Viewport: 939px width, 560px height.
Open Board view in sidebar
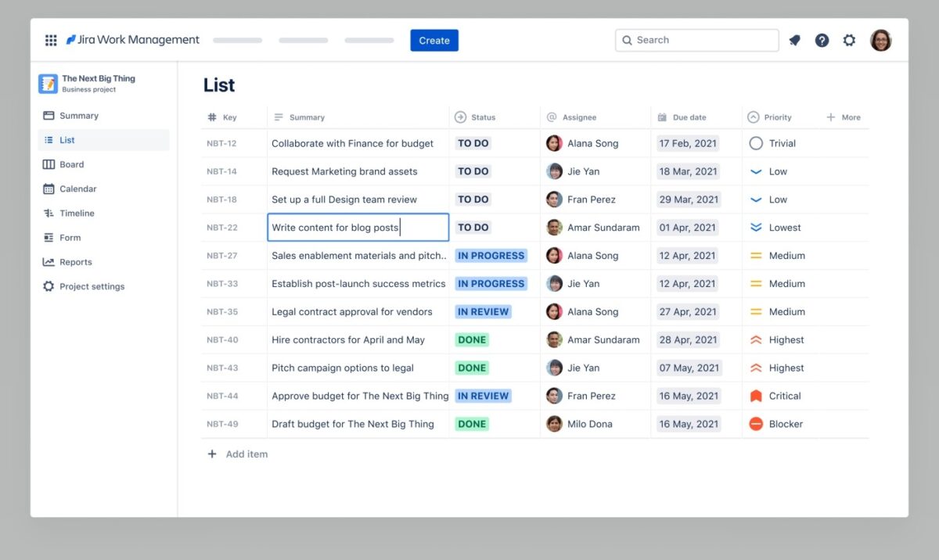coord(71,164)
